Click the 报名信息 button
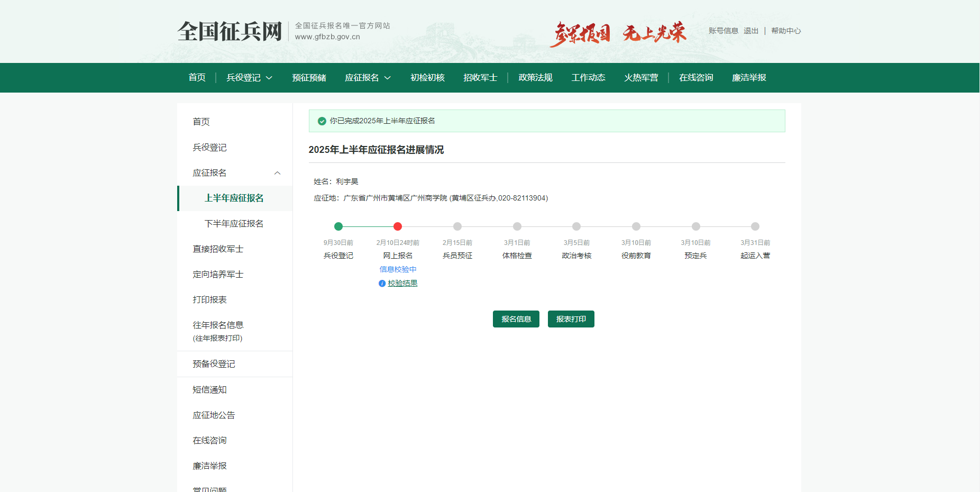This screenshot has height=492, width=980. [x=516, y=319]
